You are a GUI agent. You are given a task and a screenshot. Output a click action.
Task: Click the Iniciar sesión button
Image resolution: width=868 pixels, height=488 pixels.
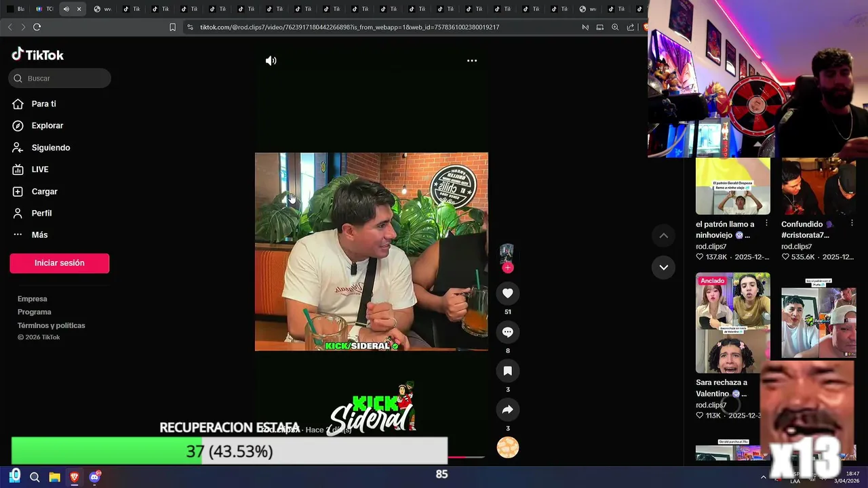pos(60,263)
